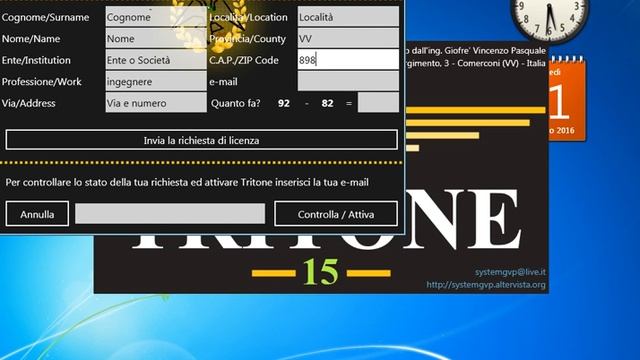Screen dimensions: 640x360
Task: Click the desktop clock gadget
Action: (550, 17)
